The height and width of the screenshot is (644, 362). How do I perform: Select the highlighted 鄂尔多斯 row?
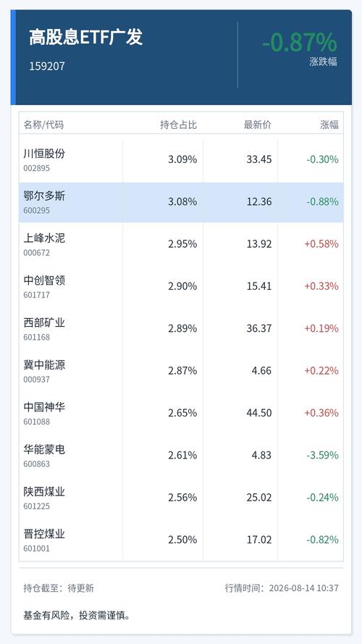[x=181, y=201]
